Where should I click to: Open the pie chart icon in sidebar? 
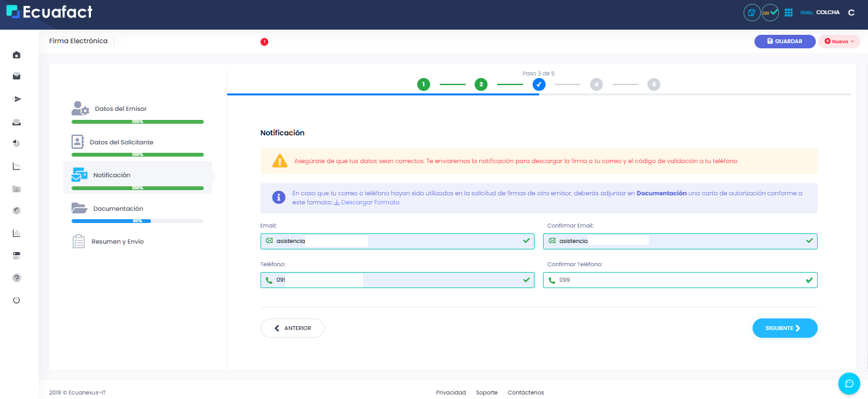tap(17, 143)
